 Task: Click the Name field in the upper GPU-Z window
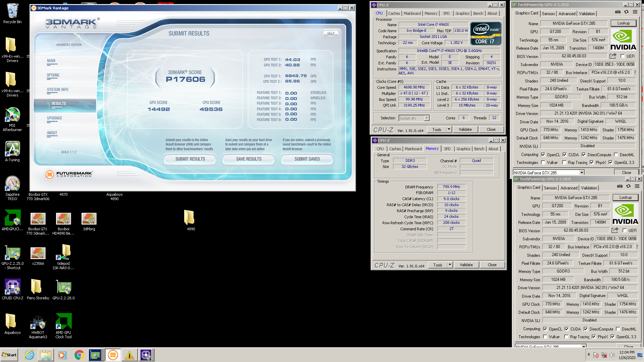(x=574, y=23)
